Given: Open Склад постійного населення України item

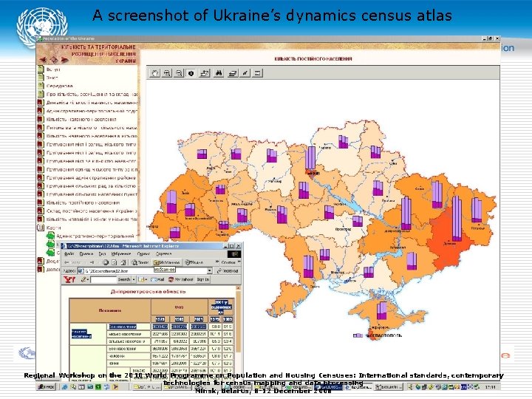Looking at the screenshot, I should (92, 211).
